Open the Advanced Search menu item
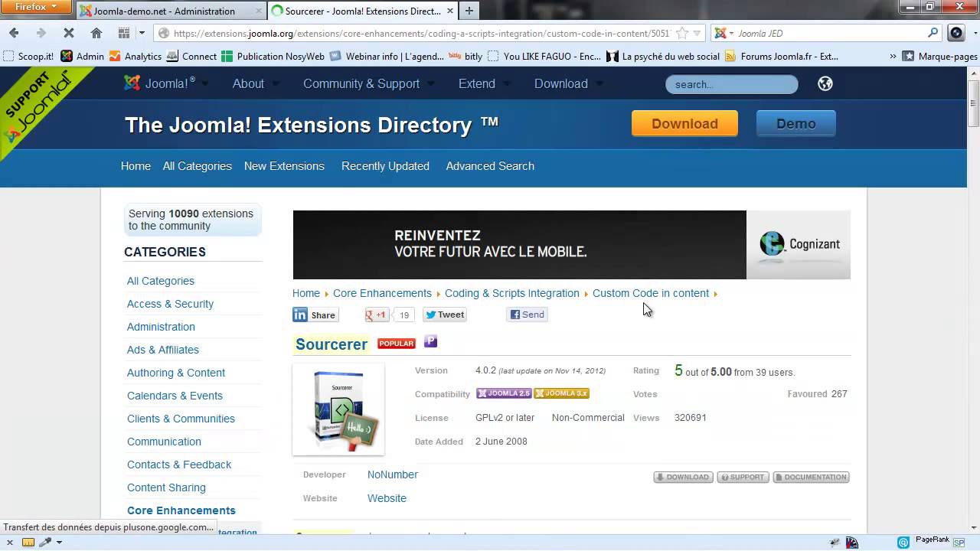 coord(490,166)
